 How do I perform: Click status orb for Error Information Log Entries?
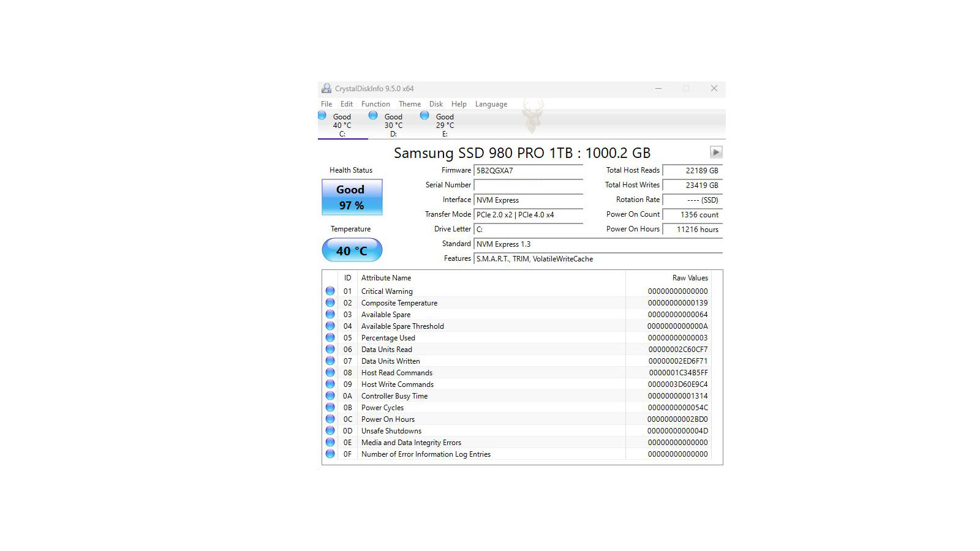coord(330,454)
